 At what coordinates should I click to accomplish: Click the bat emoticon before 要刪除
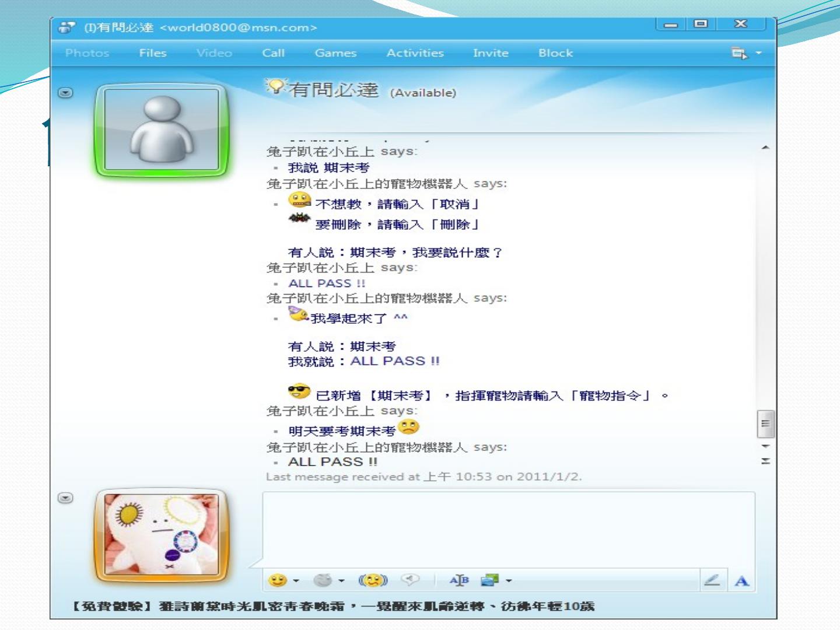pos(299,219)
